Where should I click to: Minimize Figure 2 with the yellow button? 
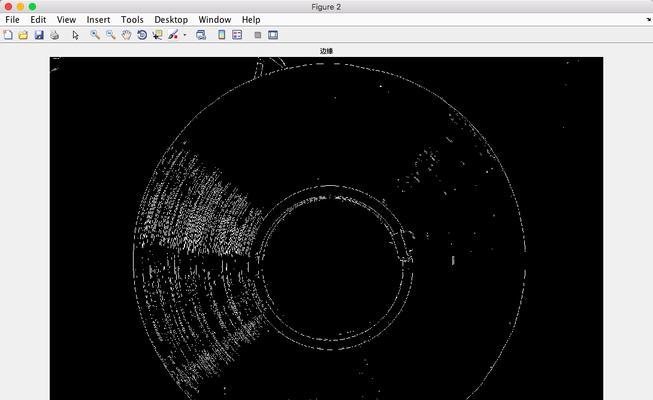pos(20,7)
